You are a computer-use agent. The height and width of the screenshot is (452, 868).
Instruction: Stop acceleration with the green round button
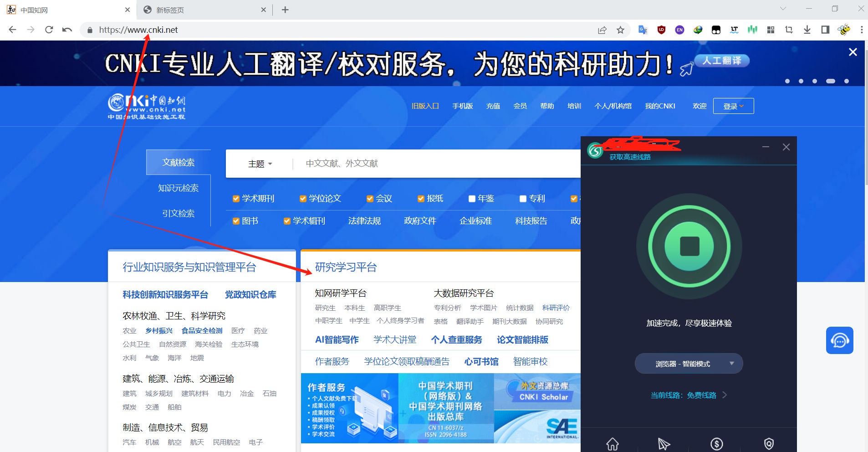(689, 246)
